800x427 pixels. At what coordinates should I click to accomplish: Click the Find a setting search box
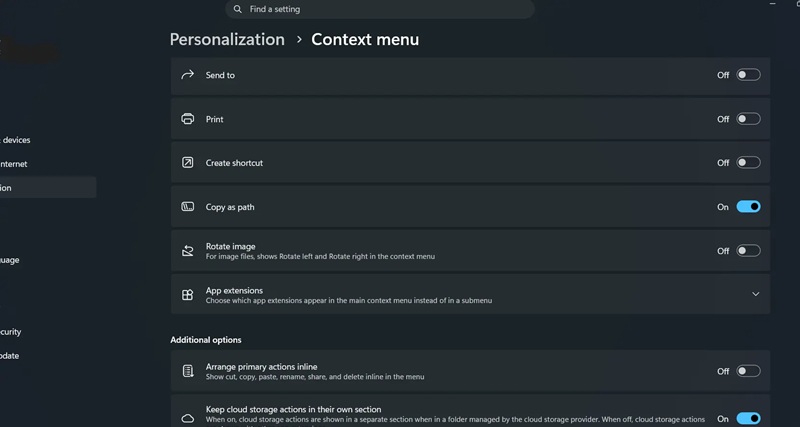click(x=380, y=9)
